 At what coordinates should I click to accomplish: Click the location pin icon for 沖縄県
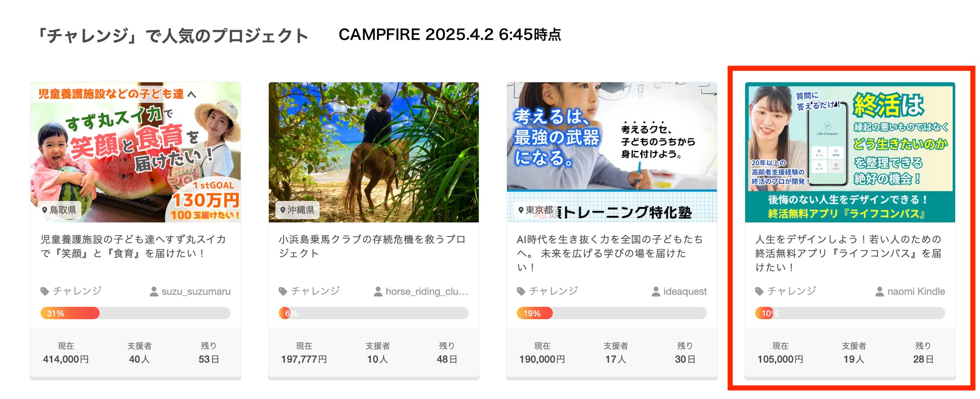[x=283, y=210]
